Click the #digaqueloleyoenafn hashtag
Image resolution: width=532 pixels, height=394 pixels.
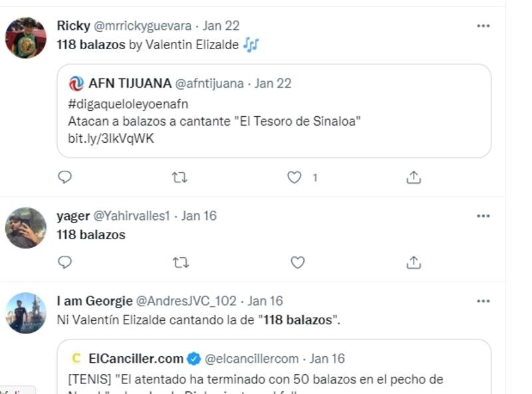point(128,104)
